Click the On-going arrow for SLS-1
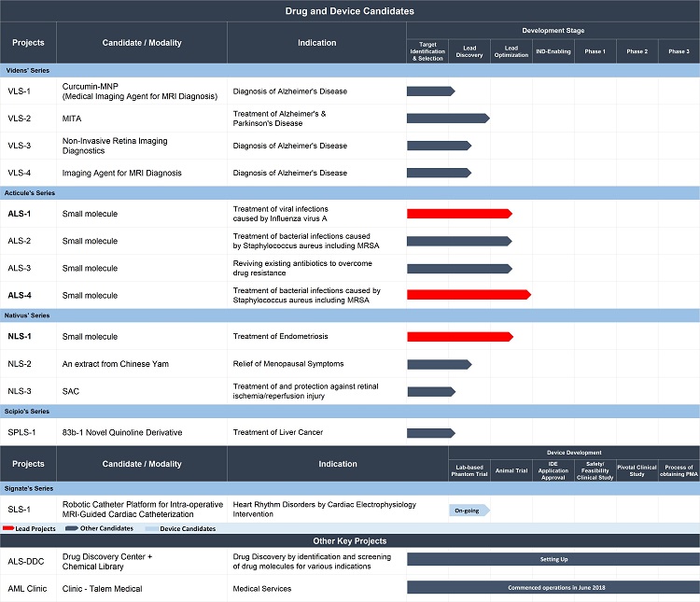 coord(469,511)
